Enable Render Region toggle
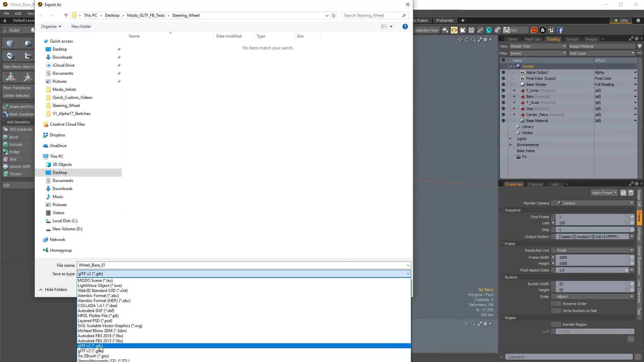 (x=556, y=324)
